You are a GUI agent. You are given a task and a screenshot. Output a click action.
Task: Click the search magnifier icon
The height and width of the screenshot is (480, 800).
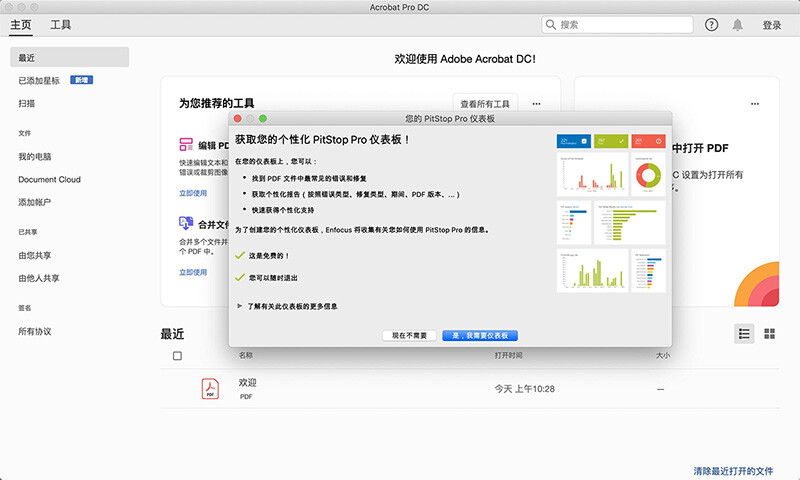pos(551,24)
